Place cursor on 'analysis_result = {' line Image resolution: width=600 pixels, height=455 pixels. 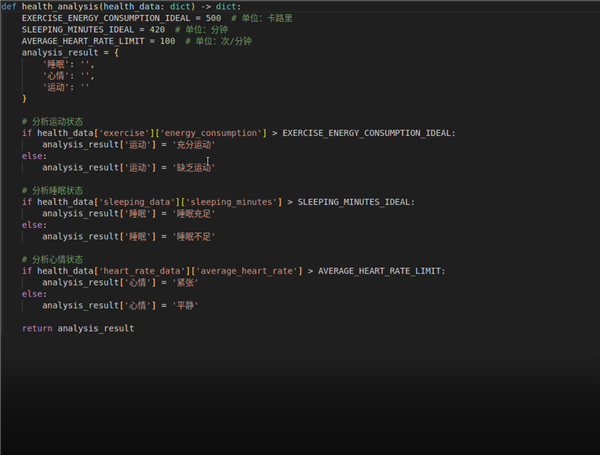click(70, 52)
